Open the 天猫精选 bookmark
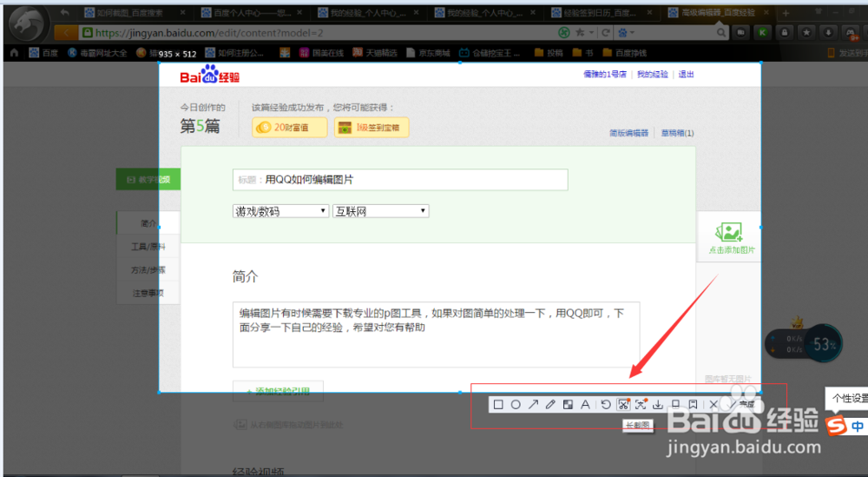Image resolution: width=868 pixels, height=477 pixels. (x=375, y=53)
